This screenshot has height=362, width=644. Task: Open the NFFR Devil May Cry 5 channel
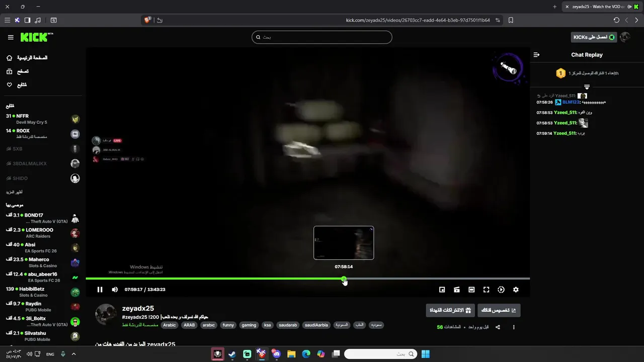(43, 119)
